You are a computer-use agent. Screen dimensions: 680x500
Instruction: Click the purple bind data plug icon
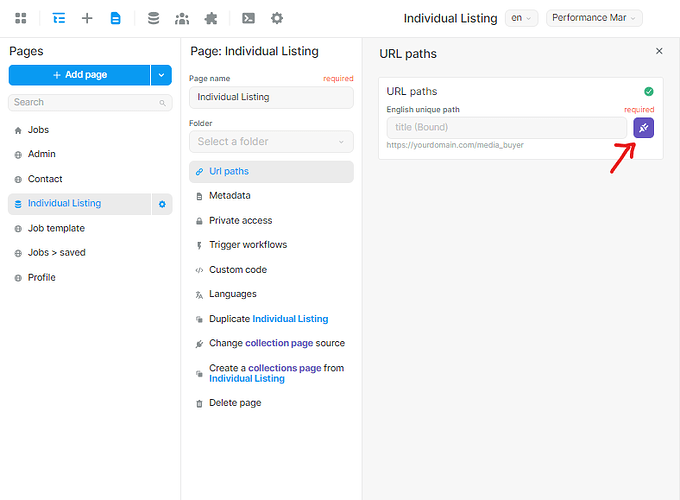point(643,127)
